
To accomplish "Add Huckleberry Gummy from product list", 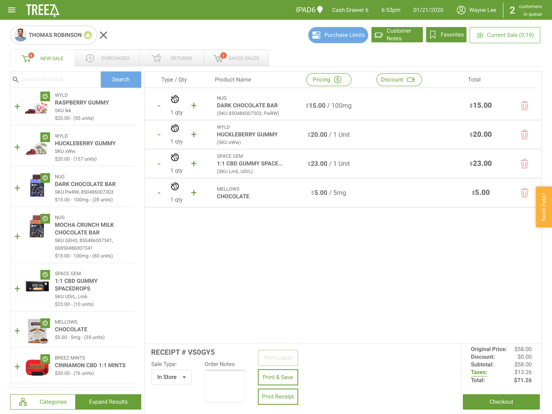I will point(17,147).
